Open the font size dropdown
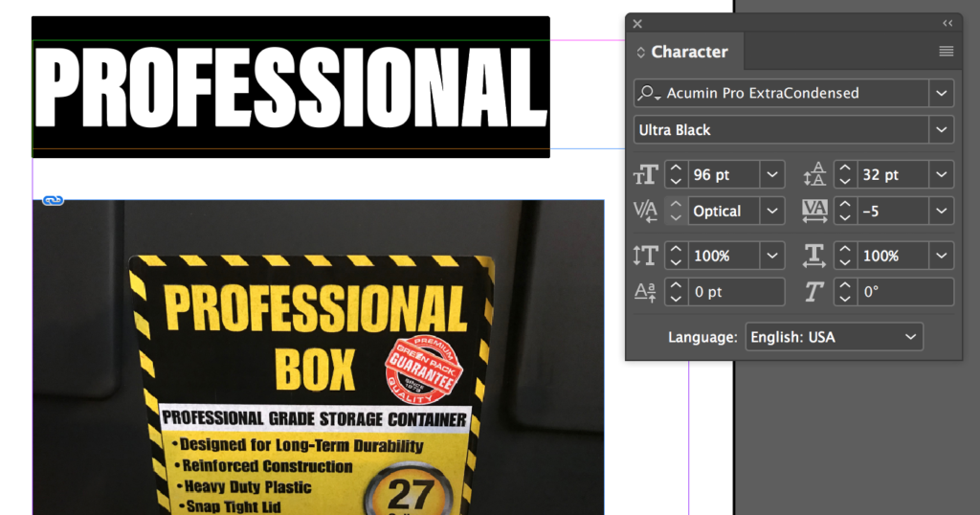The image size is (980, 515). [x=772, y=174]
